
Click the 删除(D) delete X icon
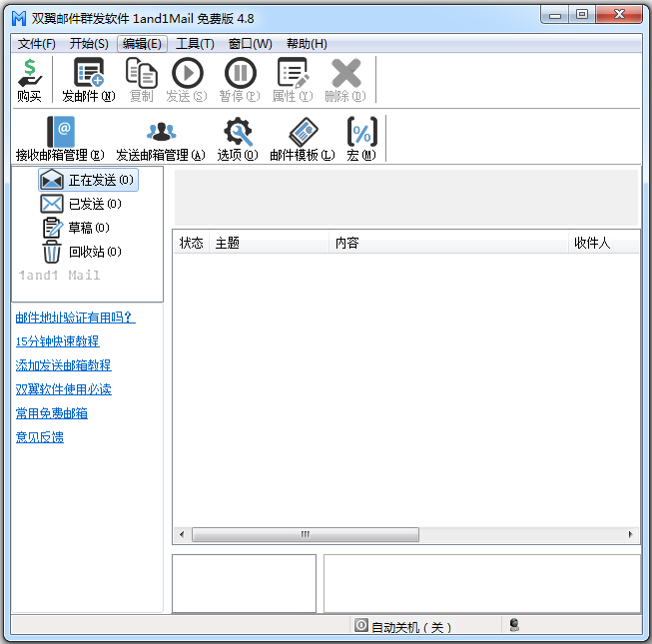345,80
